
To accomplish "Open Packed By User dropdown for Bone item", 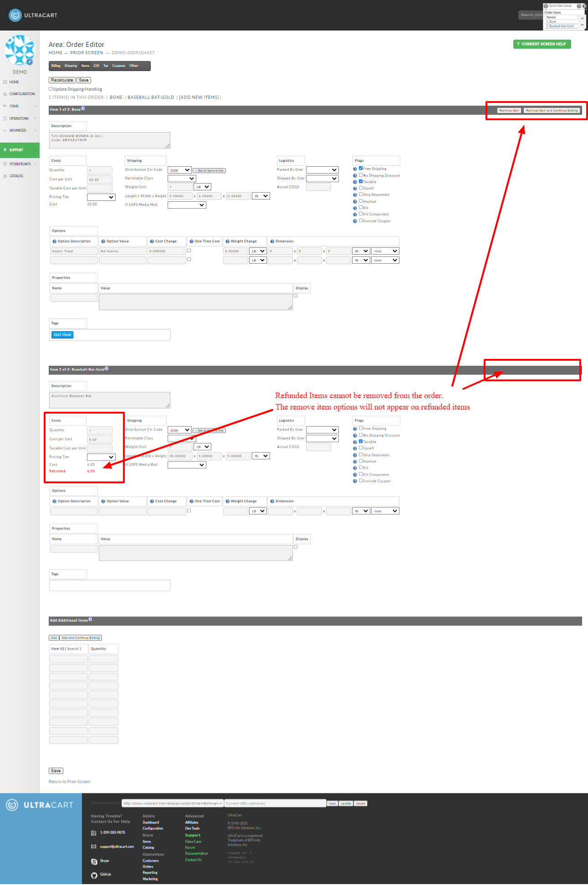I will [322, 170].
